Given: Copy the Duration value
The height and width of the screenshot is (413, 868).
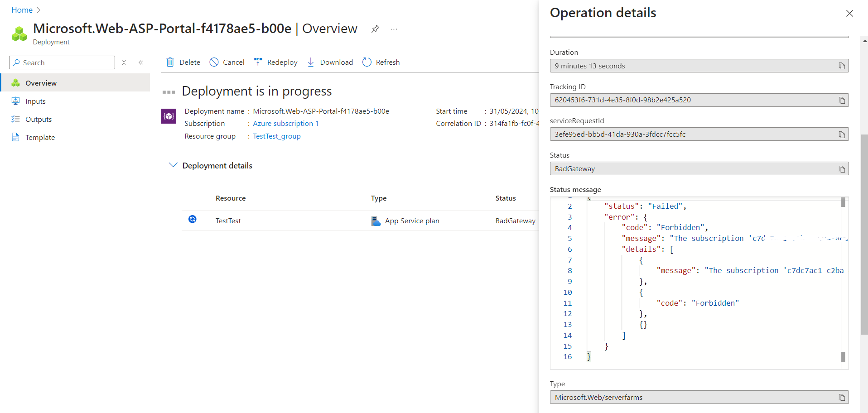Looking at the screenshot, I should (842, 66).
